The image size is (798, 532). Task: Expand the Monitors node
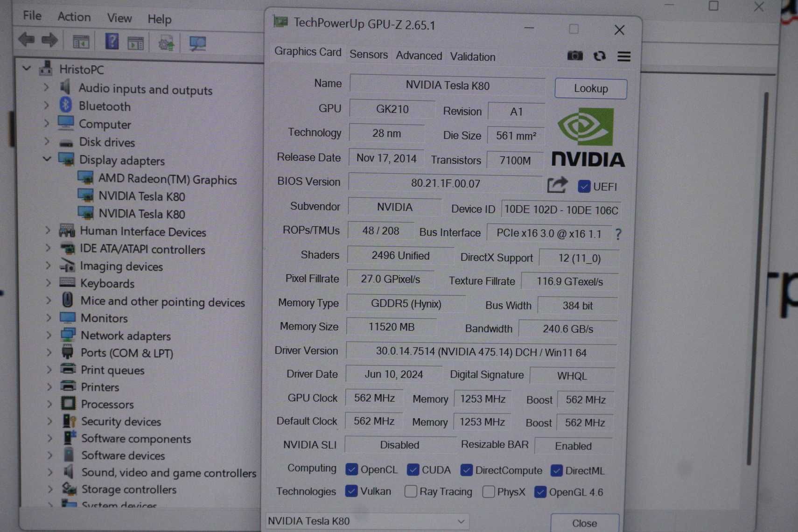49,317
